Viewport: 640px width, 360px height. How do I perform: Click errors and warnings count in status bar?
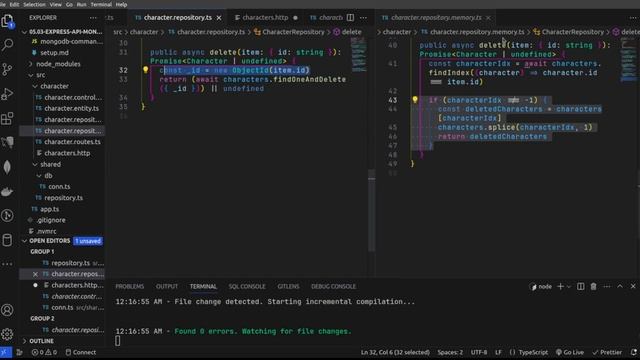point(44,352)
